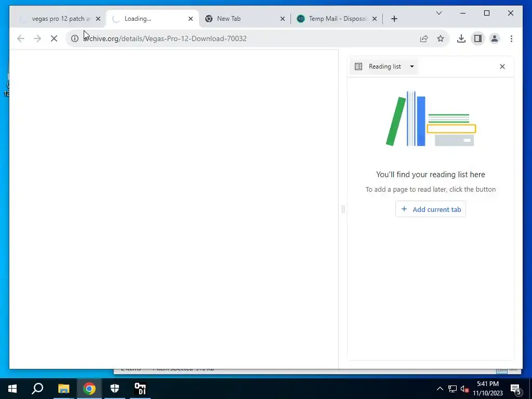Minimize the Chrome window
The height and width of the screenshot is (399, 532).
[463, 13]
